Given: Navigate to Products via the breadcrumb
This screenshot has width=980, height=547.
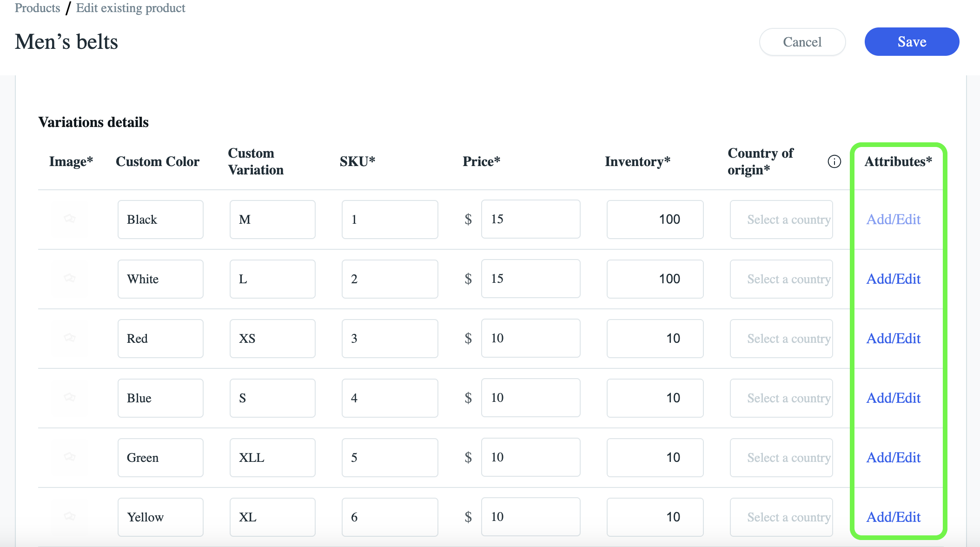Looking at the screenshot, I should (37, 7).
